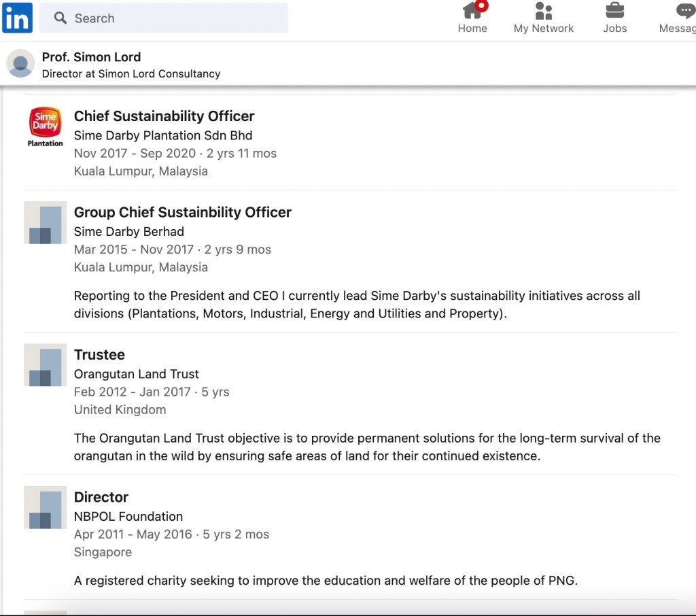Open the Messaging icon
696x616 pixels.
click(x=684, y=12)
